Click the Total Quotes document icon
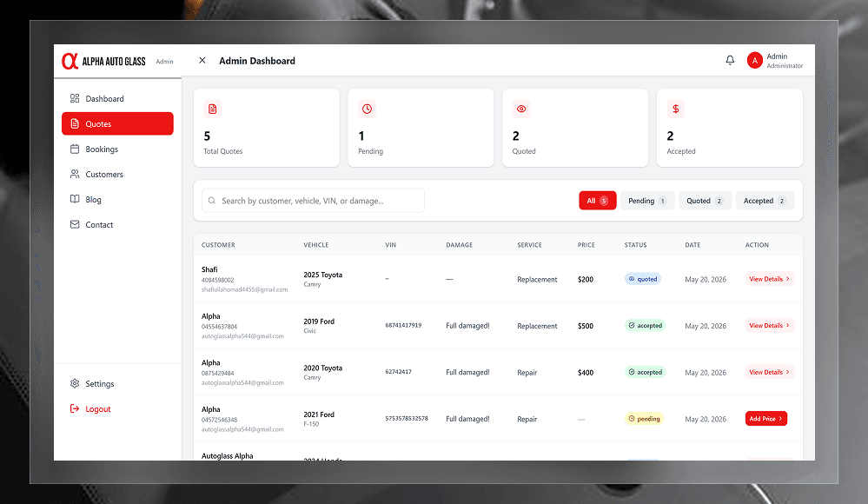 click(x=213, y=109)
